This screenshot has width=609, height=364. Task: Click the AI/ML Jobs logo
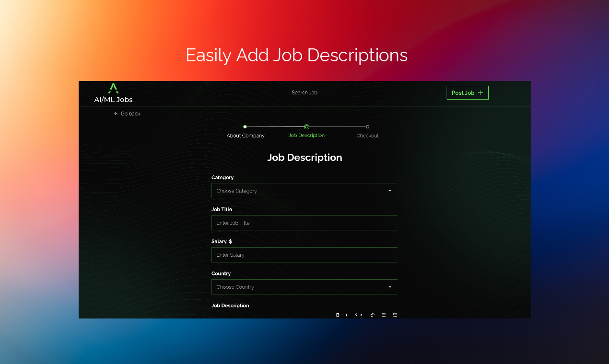[113, 93]
